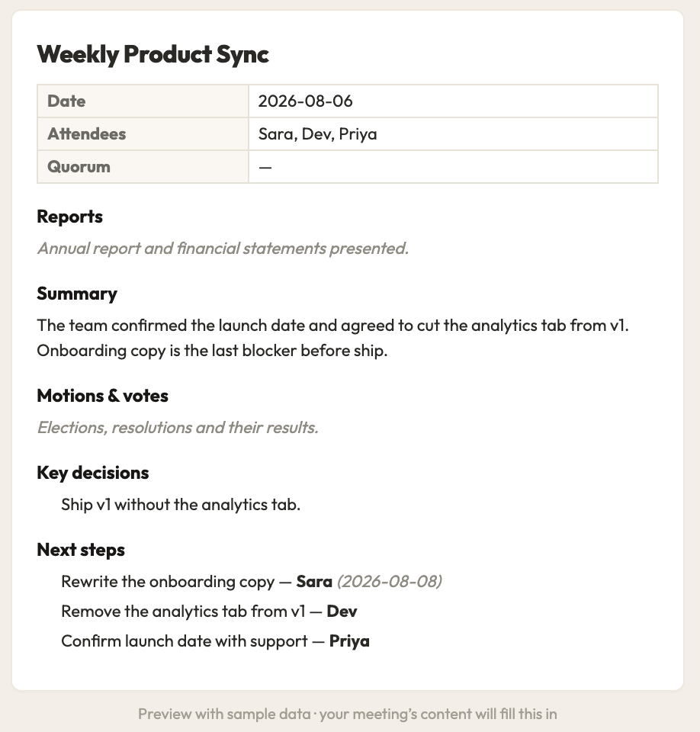
Task: Click the Next steps heading
Action: pos(81,551)
